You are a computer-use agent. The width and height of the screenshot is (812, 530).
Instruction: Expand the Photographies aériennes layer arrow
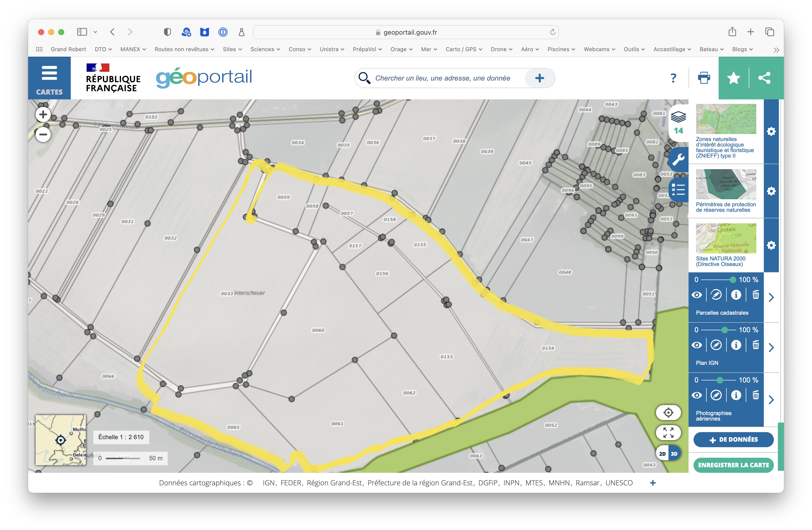pos(771,400)
